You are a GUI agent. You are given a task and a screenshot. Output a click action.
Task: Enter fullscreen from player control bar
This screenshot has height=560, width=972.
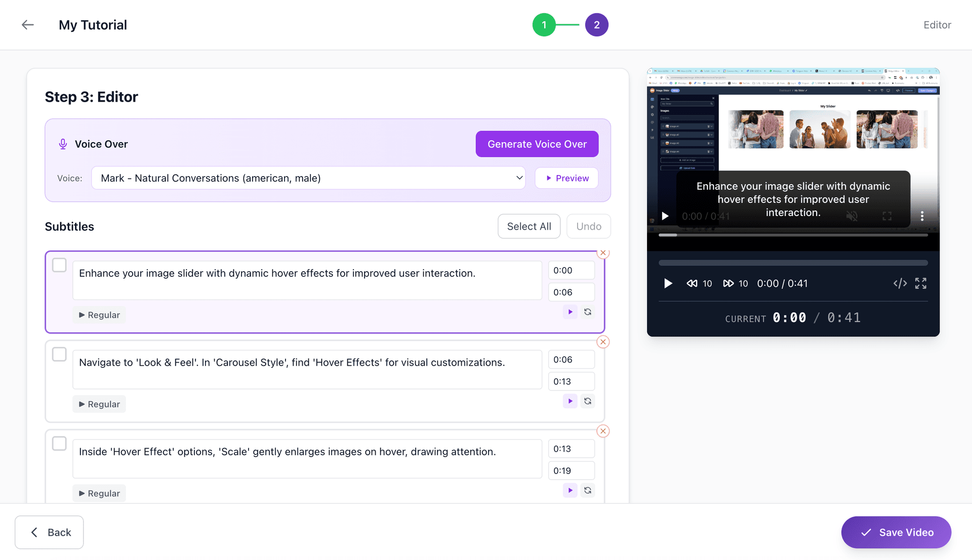(x=921, y=283)
